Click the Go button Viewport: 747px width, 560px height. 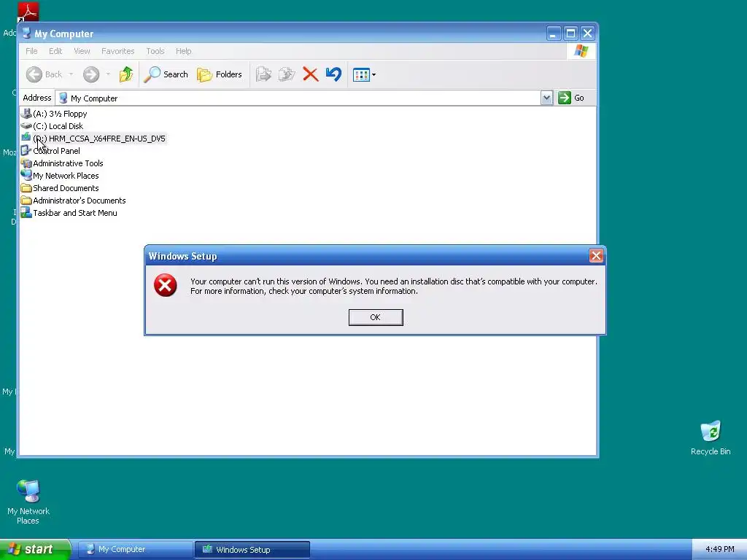pos(571,98)
